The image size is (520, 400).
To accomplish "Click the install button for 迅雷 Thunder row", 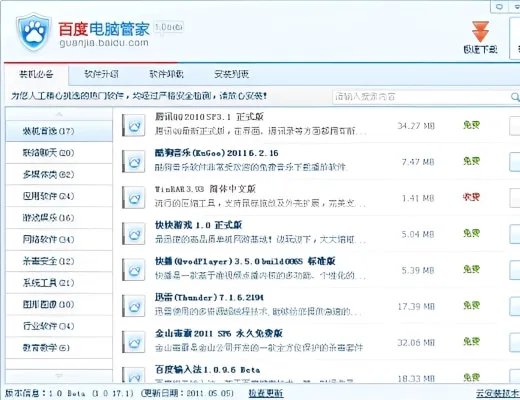I will click(x=515, y=306).
